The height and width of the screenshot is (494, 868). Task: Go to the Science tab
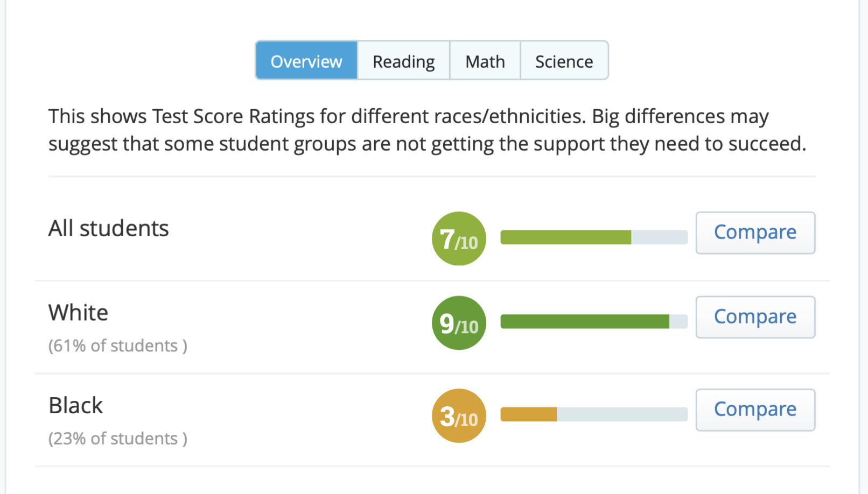(564, 61)
